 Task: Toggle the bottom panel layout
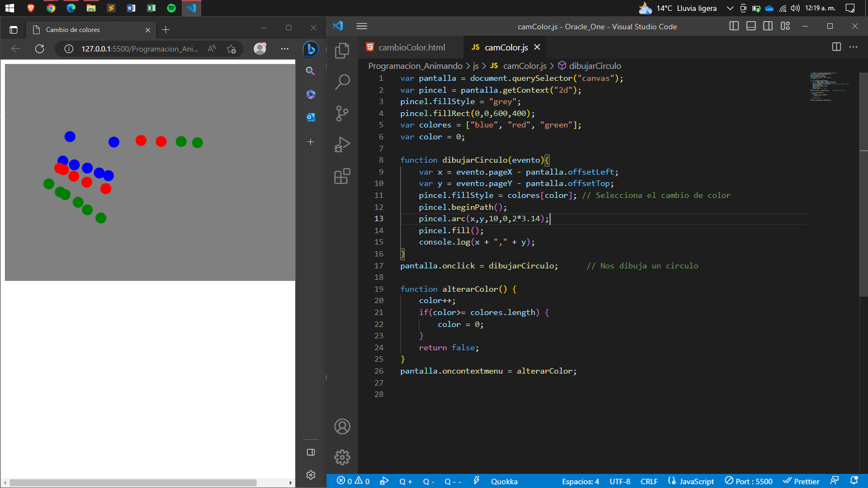tap(751, 26)
